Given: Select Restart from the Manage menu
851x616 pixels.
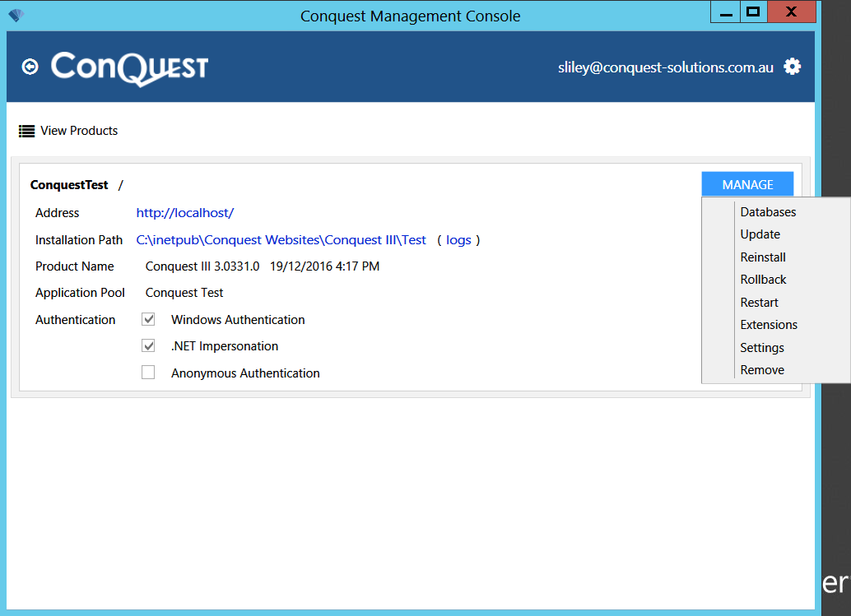Looking at the screenshot, I should [x=759, y=302].
